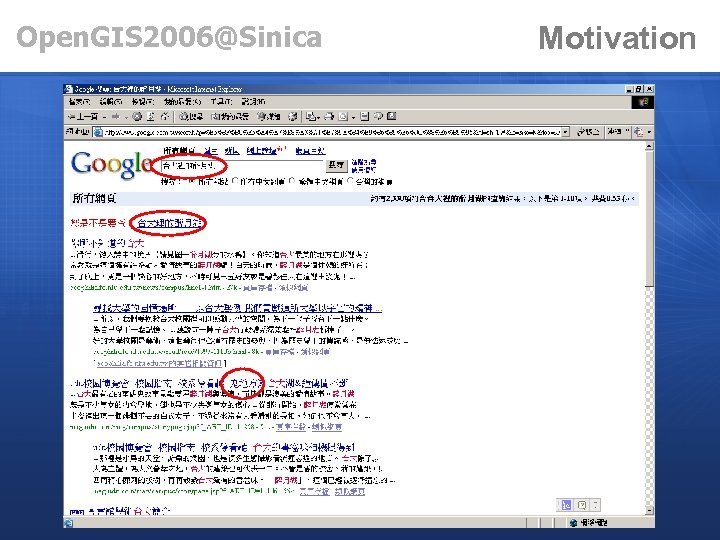Click the Links (連結) bar label
The width and height of the screenshot is (720, 540).
click(614, 132)
